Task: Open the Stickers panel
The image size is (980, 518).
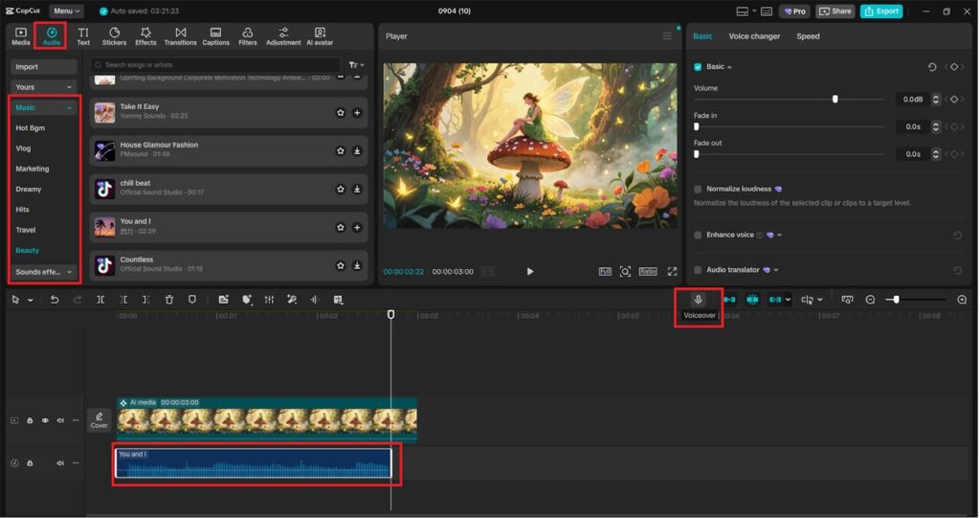Action: click(114, 36)
